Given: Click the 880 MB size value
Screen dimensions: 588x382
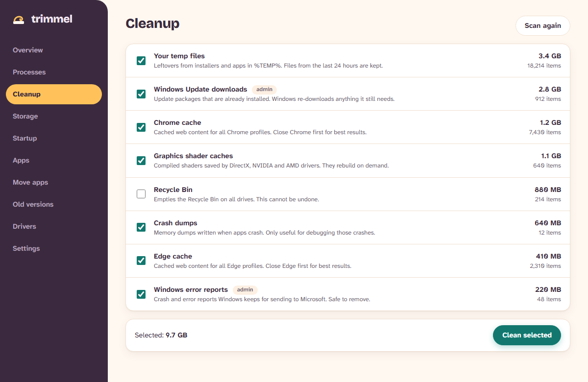Looking at the screenshot, I should click(548, 190).
